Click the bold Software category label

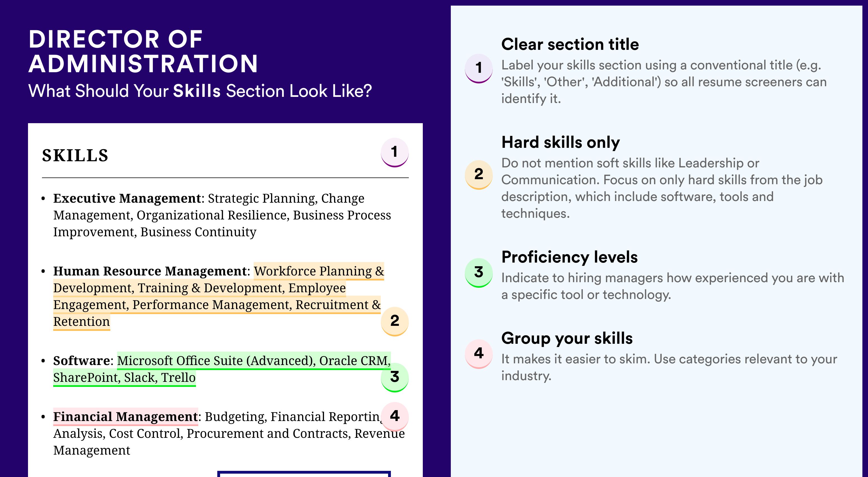(81, 361)
